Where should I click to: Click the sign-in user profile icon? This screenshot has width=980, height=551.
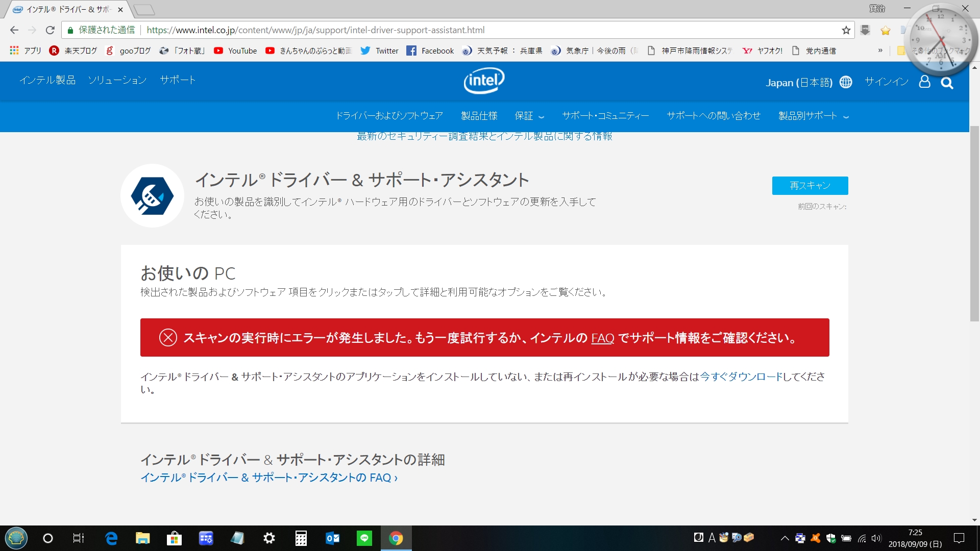[x=924, y=82]
